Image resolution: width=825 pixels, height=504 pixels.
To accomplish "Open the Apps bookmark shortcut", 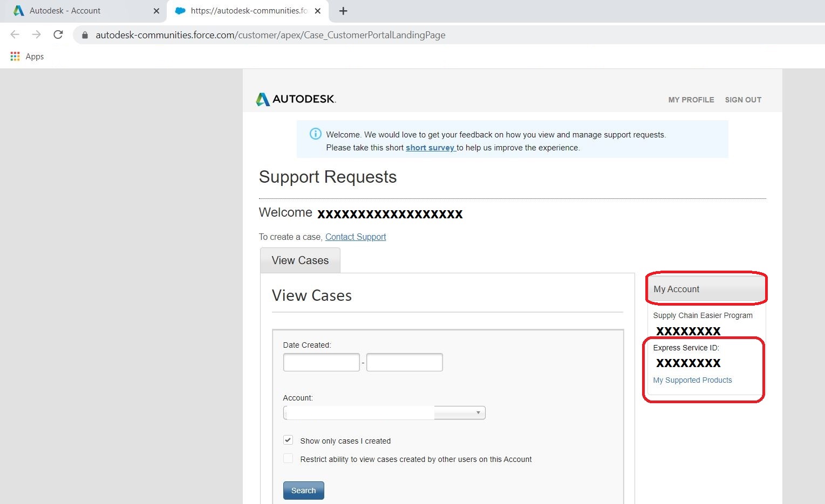I will point(15,56).
